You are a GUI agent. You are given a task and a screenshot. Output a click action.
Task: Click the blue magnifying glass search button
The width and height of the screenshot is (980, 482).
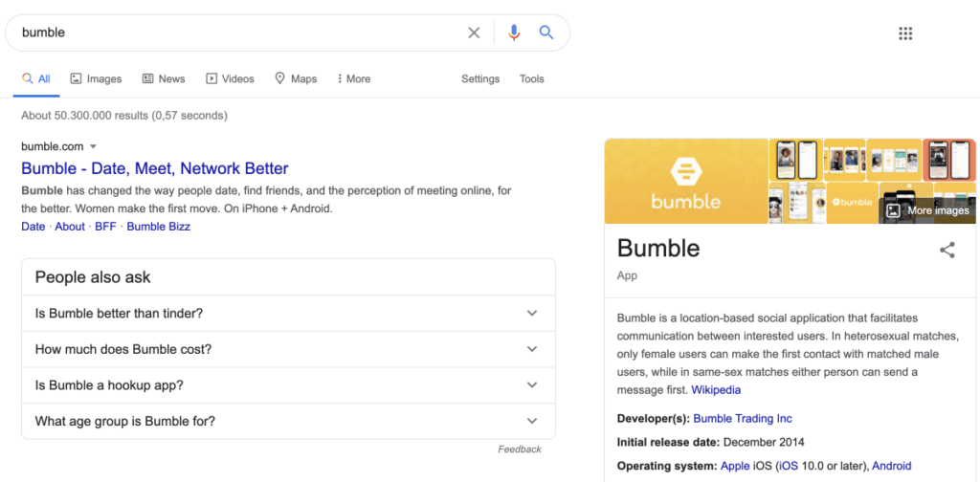[546, 33]
